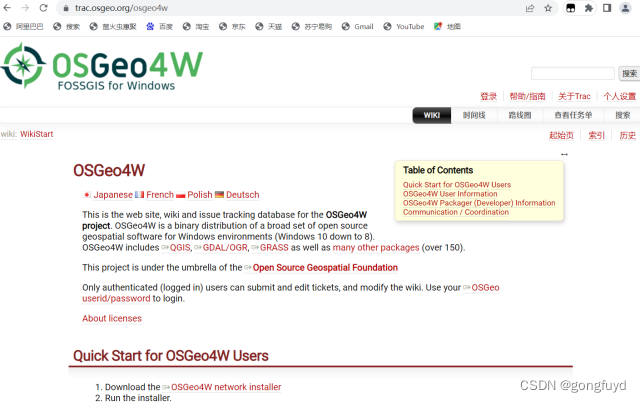Open the many other packages link
This screenshot has width=641, height=402.
376,247
